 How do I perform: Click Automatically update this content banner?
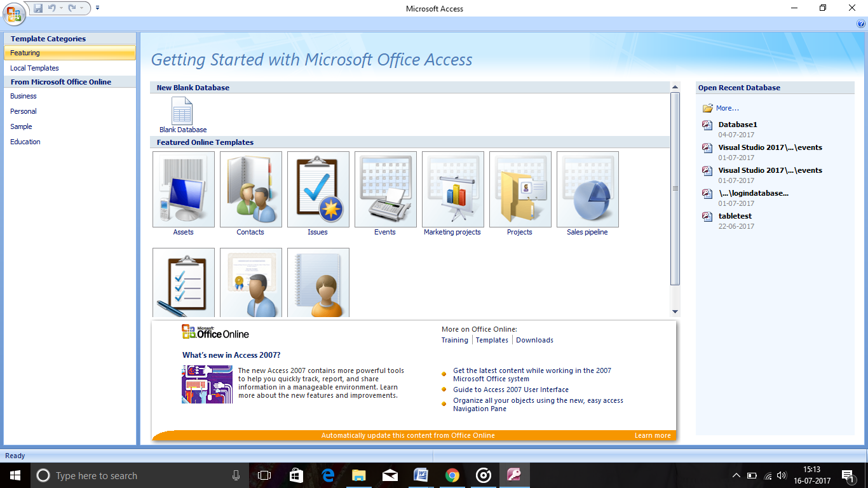(x=408, y=435)
